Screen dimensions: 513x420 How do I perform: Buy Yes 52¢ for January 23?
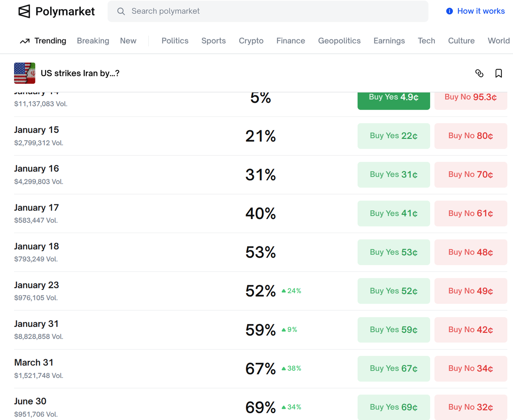[394, 291]
